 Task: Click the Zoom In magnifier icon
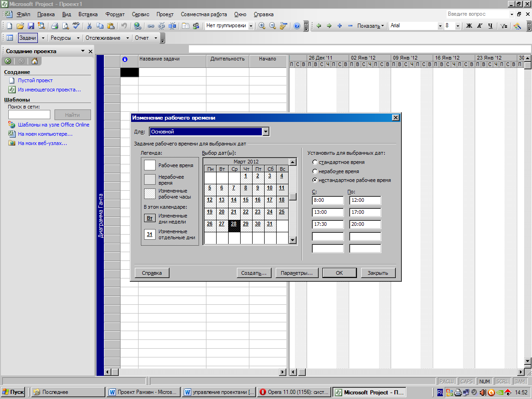tap(262, 26)
